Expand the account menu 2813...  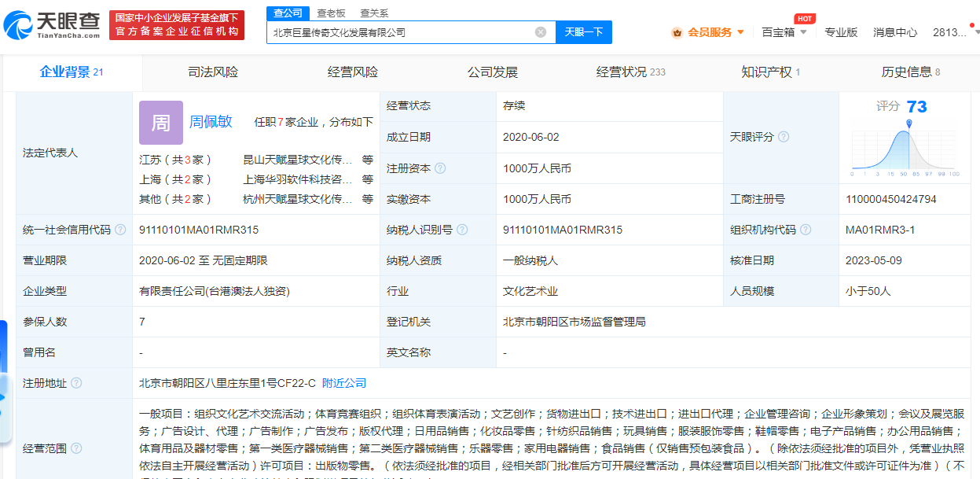[956, 32]
